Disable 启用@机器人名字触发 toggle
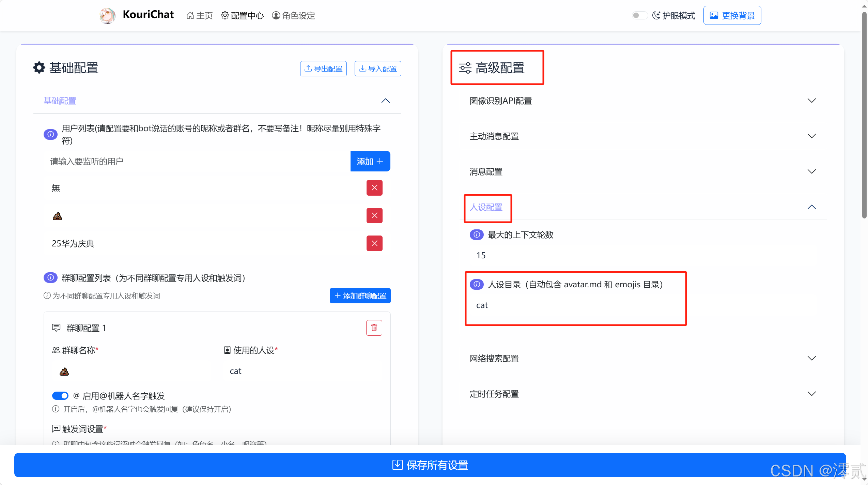 [60, 395]
